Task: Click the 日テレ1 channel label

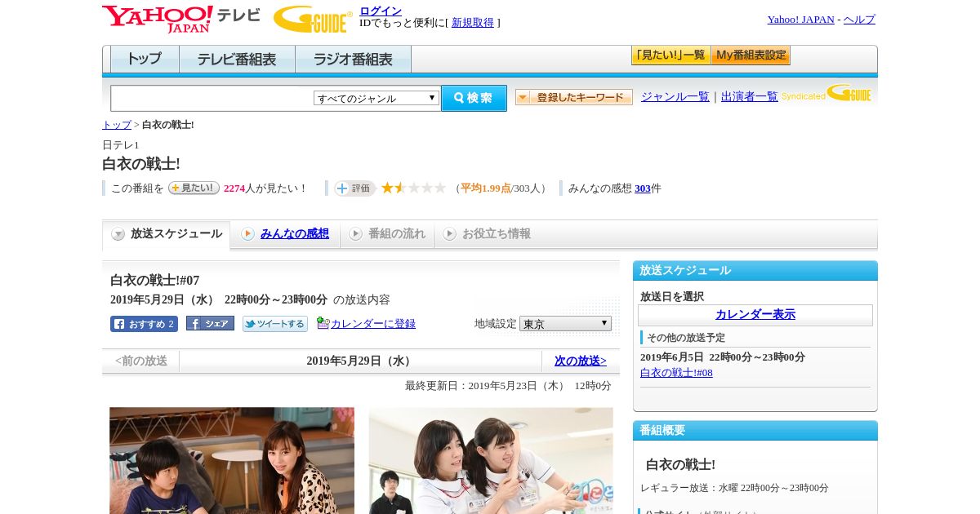Action: [121, 145]
